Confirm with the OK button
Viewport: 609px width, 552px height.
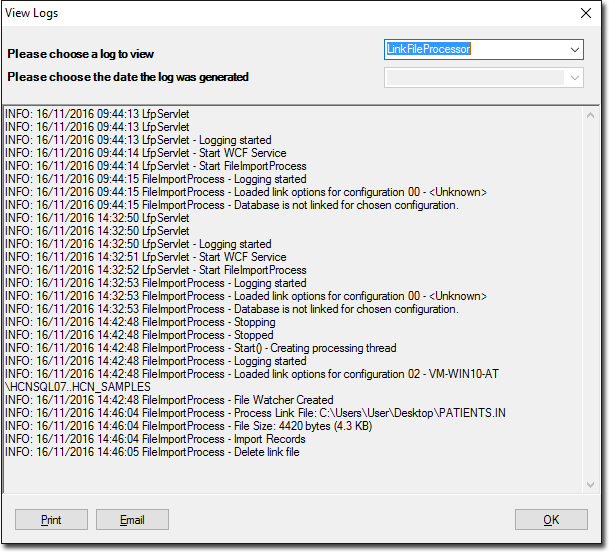coord(551,520)
